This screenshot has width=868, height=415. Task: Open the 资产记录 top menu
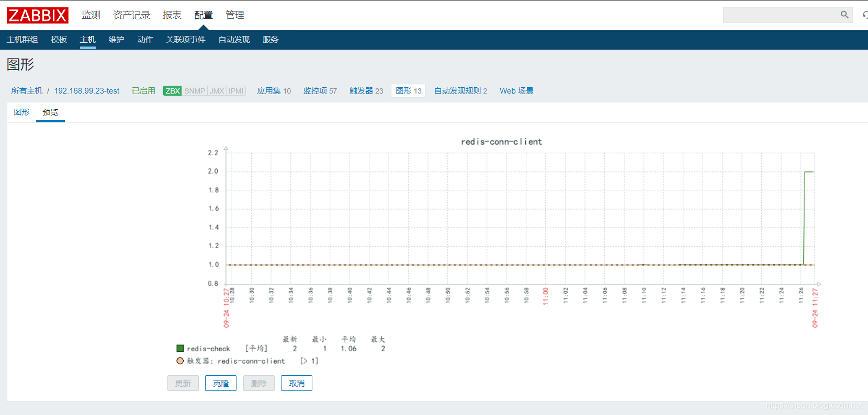pos(131,15)
